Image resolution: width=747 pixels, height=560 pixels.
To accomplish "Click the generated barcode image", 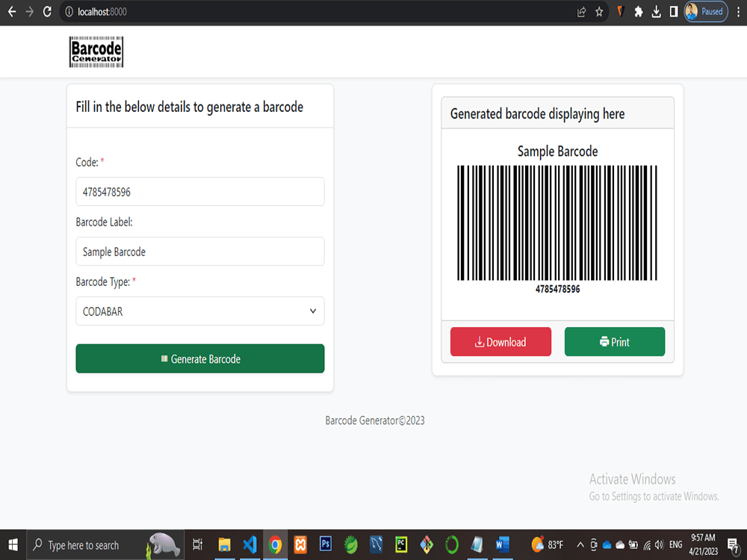I will [557, 223].
